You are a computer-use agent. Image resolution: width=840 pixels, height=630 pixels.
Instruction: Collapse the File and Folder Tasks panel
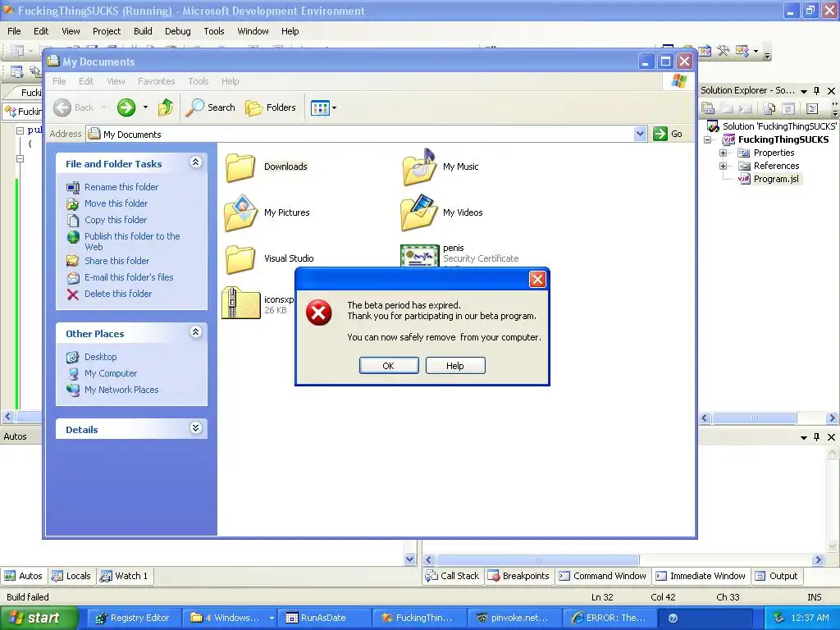pos(195,162)
